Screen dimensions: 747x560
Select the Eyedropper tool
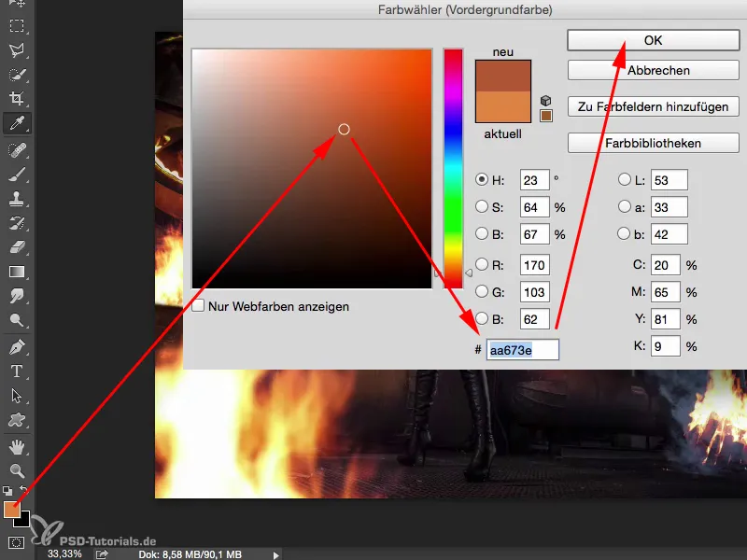tap(17, 123)
